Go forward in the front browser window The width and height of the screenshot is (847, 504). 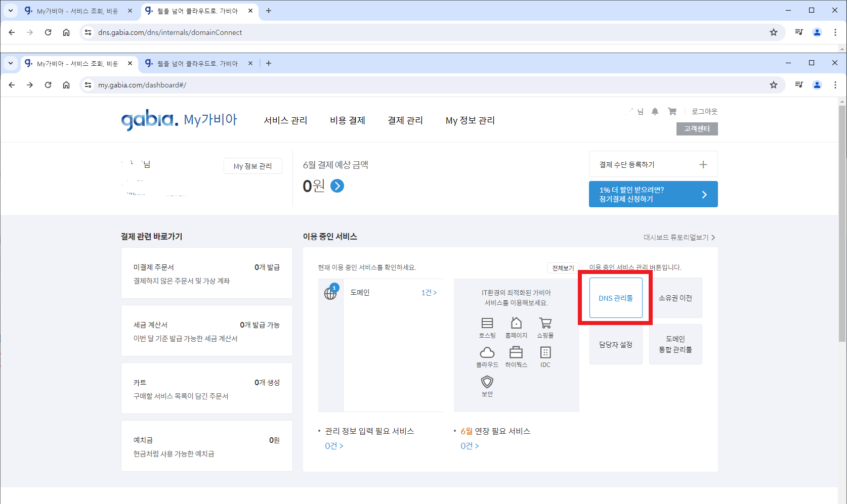click(x=30, y=85)
